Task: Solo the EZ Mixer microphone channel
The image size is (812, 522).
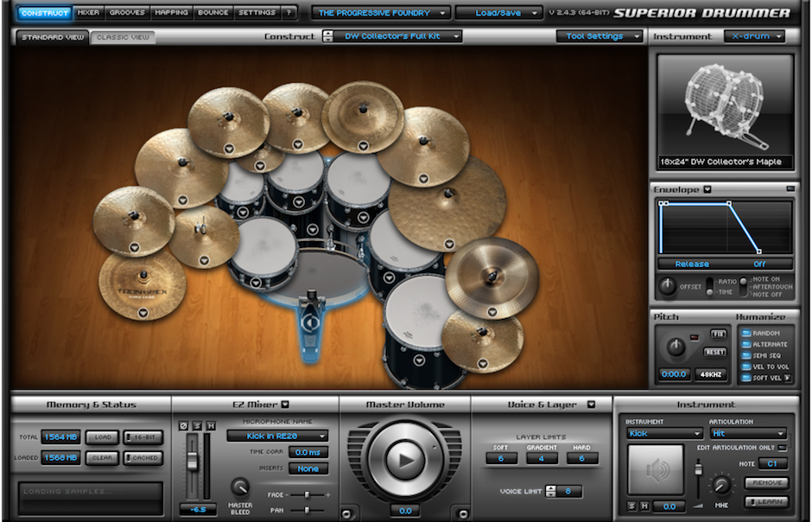Action: pyautogui.click(x=197, y=426)
